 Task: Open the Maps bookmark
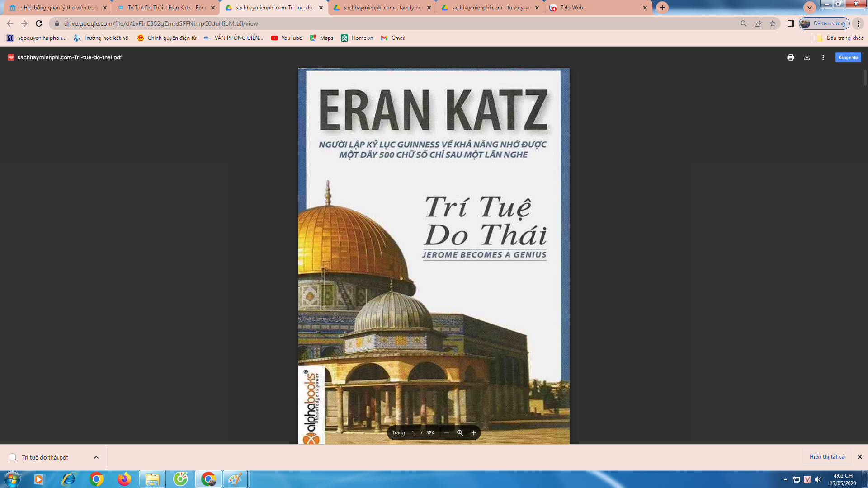click(x=321, y=38)
